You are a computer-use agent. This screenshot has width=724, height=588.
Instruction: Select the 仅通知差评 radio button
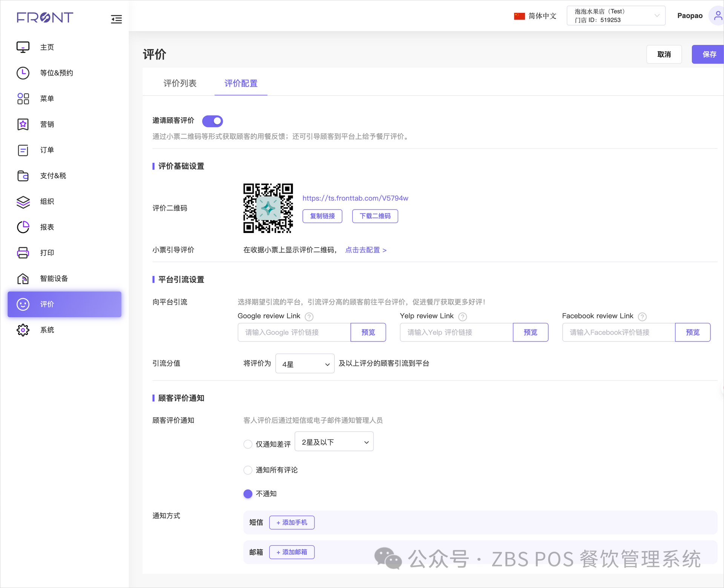tap(248, 444)
